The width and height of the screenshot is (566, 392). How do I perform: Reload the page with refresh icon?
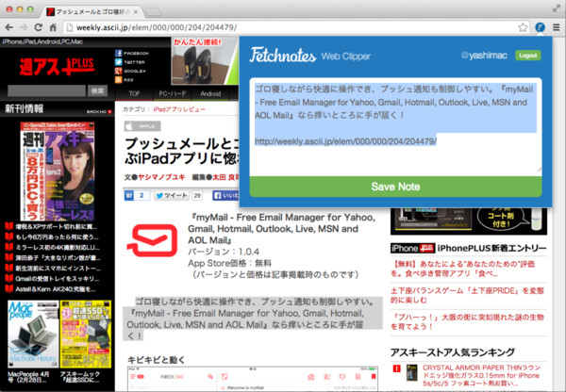(39, 27)
